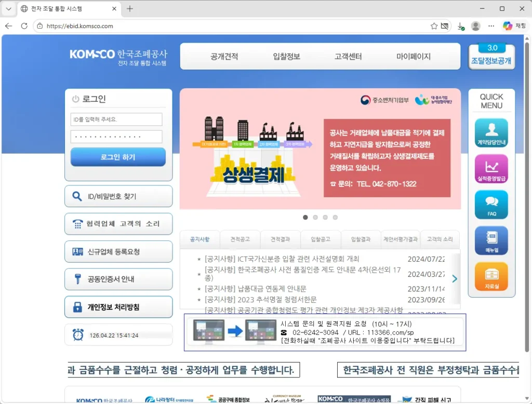Open the 실적증명발급 quick menu icon
The height and width of the screenshot is (404, 532).
(x=491, y=169)
